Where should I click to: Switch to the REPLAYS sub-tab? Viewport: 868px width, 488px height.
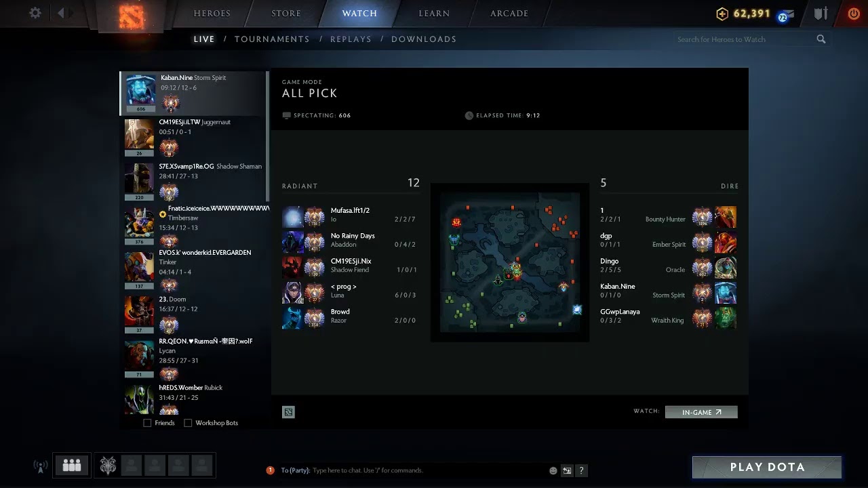coord(351,39)
